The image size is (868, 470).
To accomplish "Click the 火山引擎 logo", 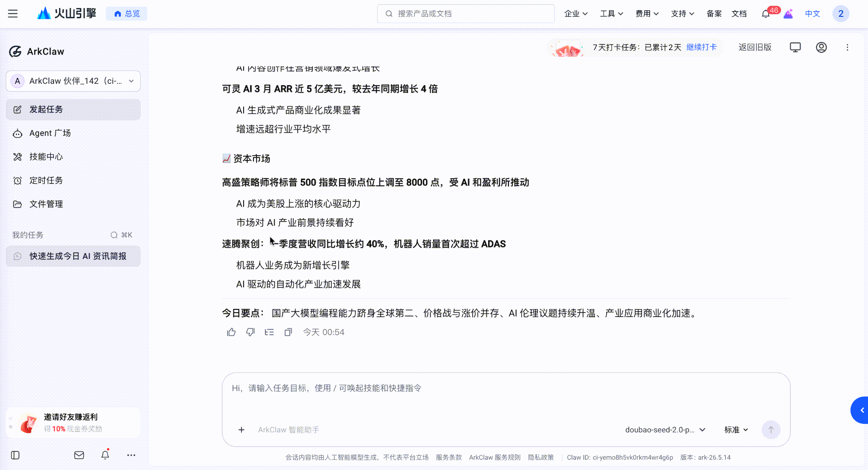I will point(67,13).
